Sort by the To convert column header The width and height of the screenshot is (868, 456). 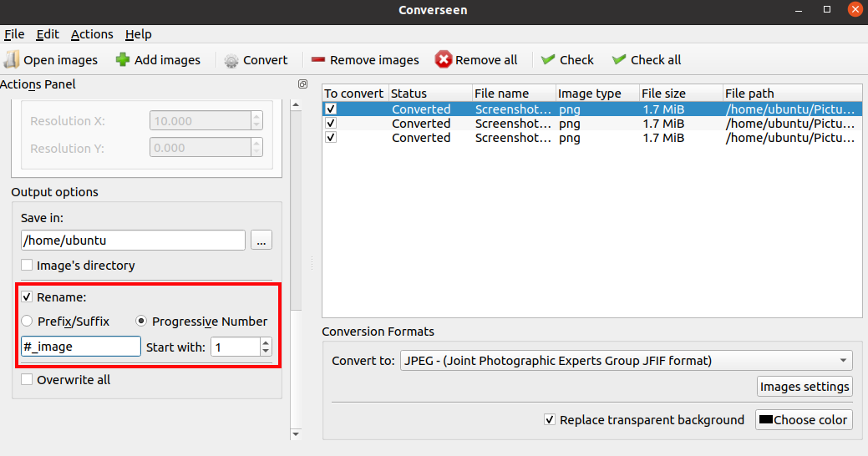(355, 93)
